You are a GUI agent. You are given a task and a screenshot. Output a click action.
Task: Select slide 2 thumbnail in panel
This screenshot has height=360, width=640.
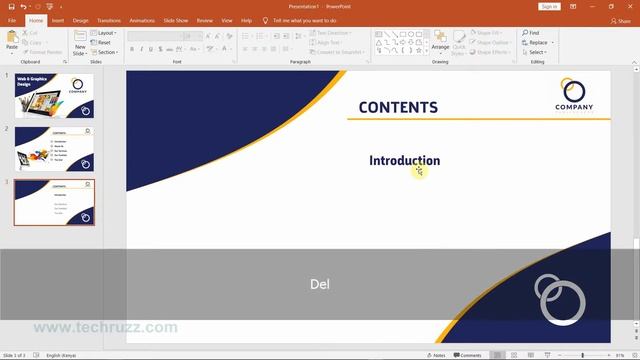pos(54,149)
